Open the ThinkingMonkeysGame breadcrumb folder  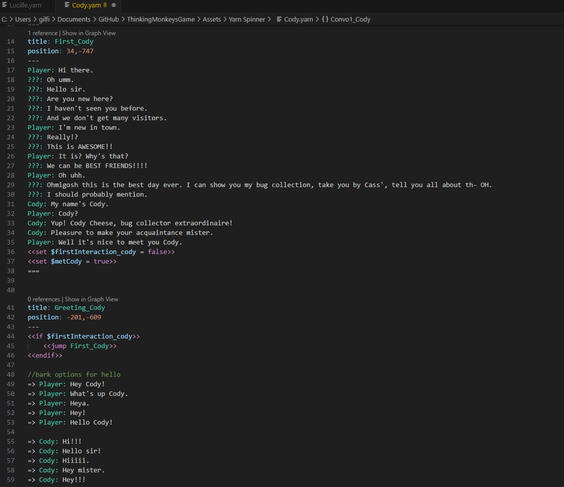(x=161, y=19)
